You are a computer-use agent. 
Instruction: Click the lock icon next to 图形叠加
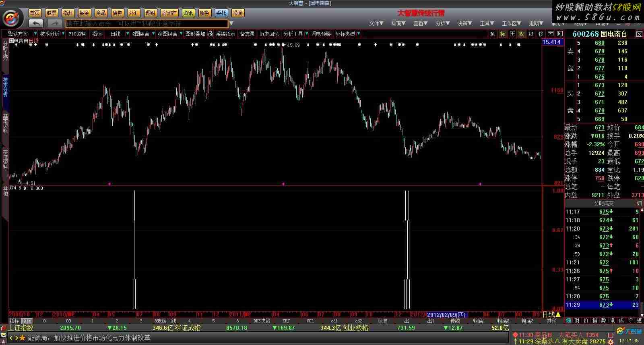coord(211,34)
